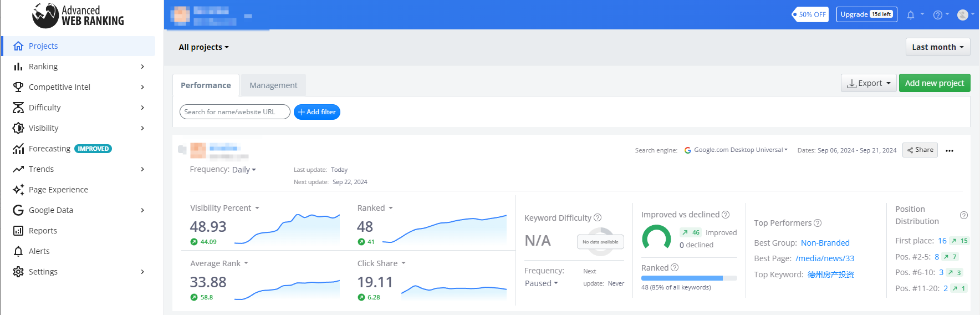Open the help question mark icon
Viewport: 980px width, 315px height.
(x=937, y=15)
